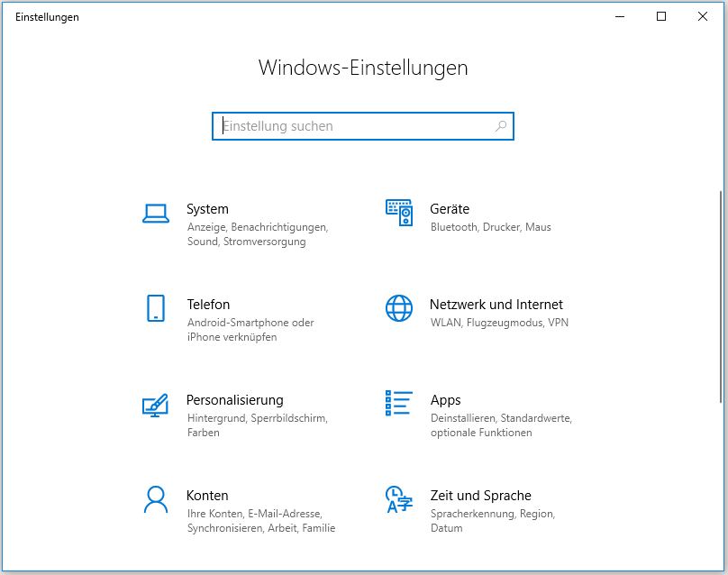Click the vertical scrollbar on the right
This screenshot has height=575, width=728.
point(721,297)
